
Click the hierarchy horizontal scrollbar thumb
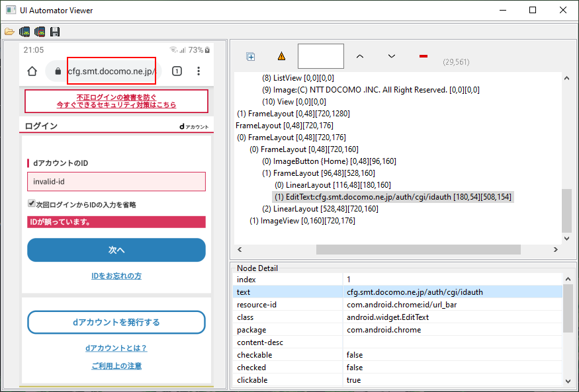click(x=418, y=250)
